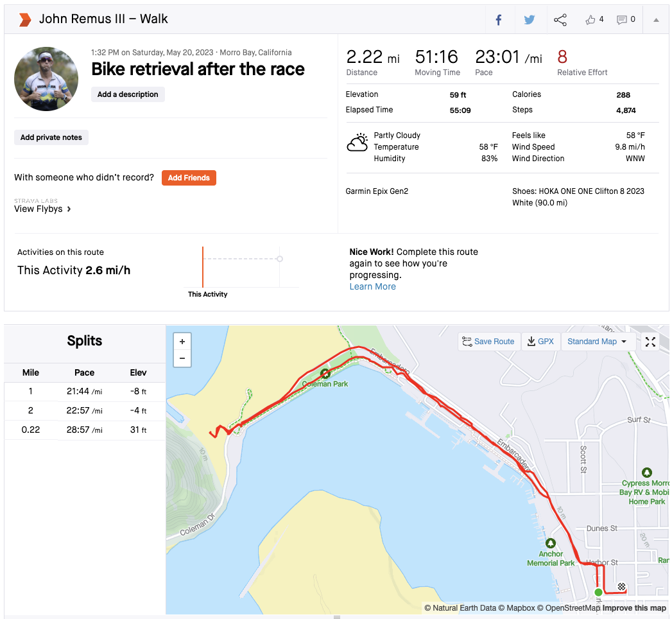
Task: Click the Strava chevron logo
Action: pyautogui.click(x=24, y=19)
